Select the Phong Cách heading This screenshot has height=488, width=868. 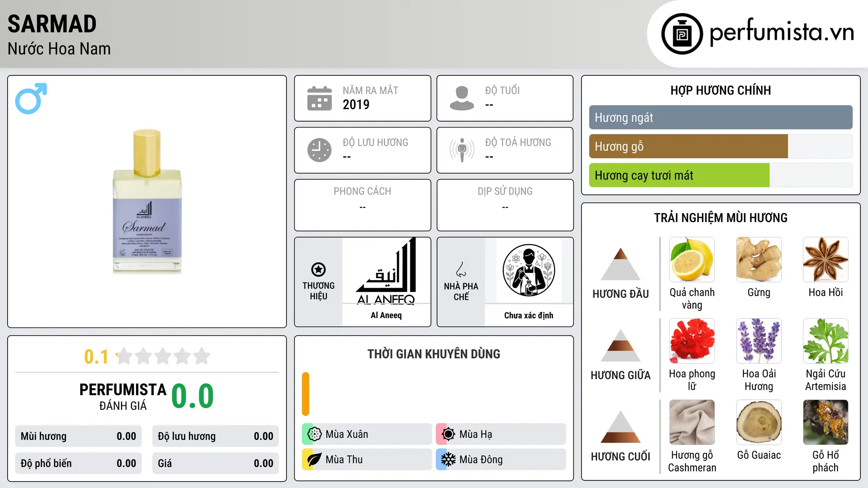pos(362,191)
